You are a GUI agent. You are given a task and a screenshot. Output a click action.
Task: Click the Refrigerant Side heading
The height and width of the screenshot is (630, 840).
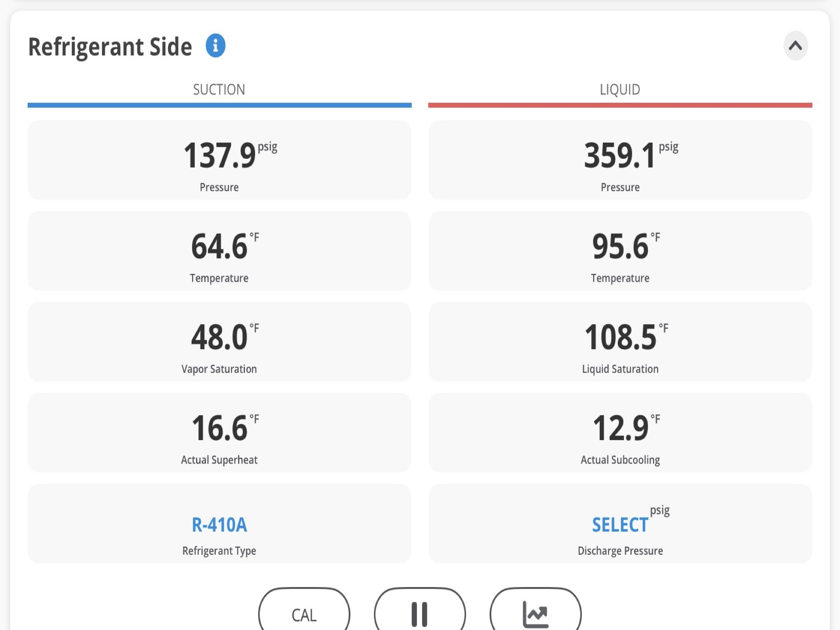tap(110, 47)
